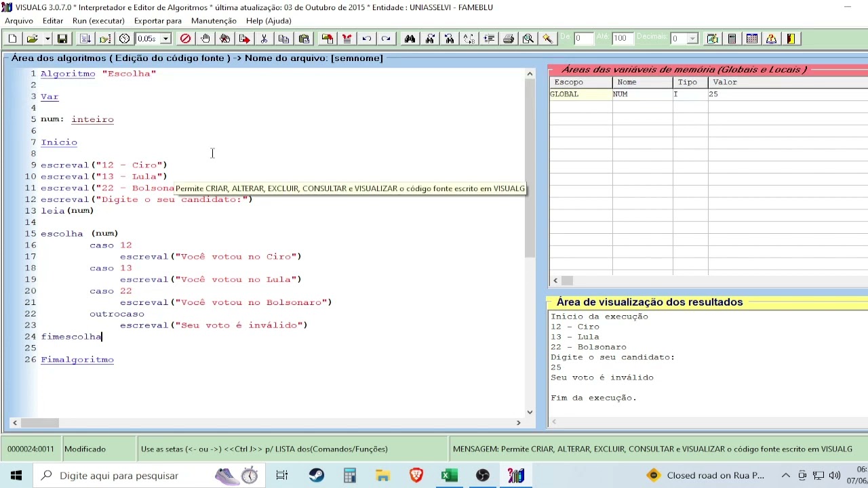Open the Windows Start menu

16,475
